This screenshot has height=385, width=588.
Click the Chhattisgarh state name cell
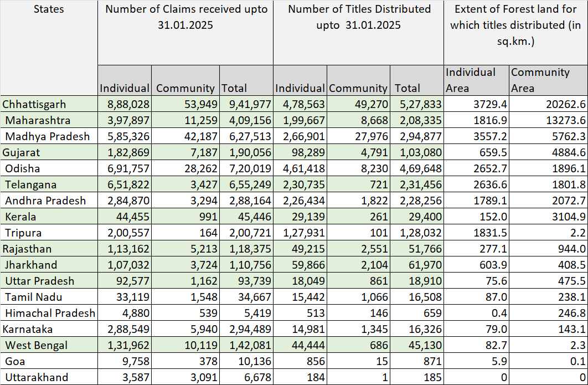[x=34, y=104]
